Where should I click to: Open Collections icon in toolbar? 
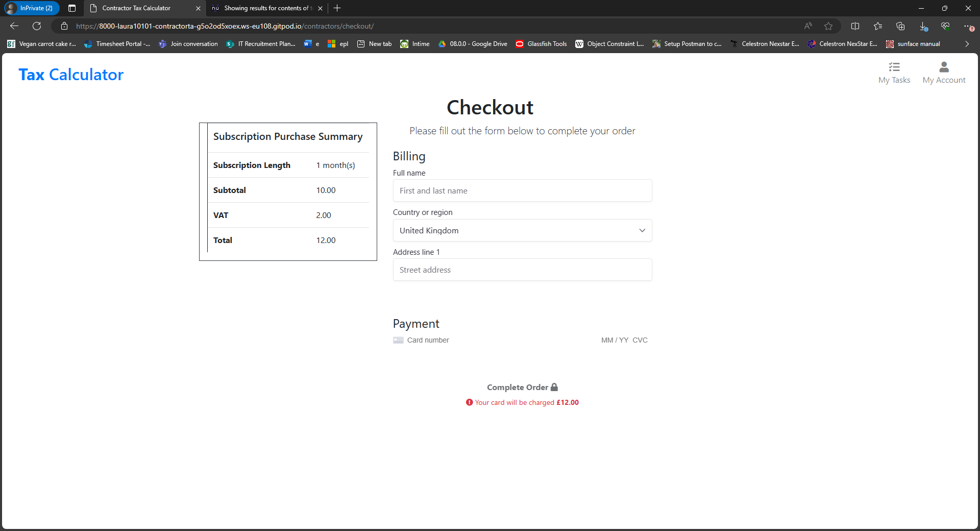[x=900, y=26]
